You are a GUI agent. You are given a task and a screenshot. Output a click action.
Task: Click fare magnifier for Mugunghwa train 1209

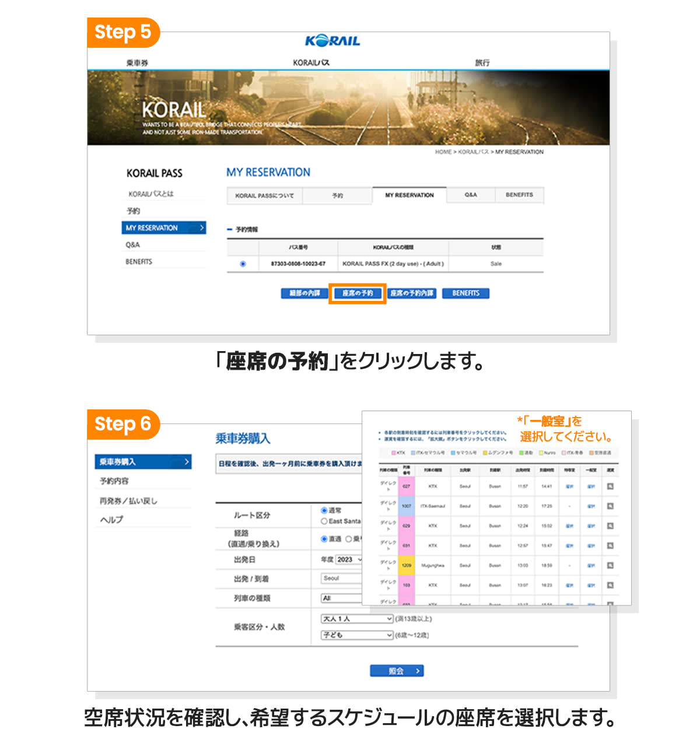point(610,566)
